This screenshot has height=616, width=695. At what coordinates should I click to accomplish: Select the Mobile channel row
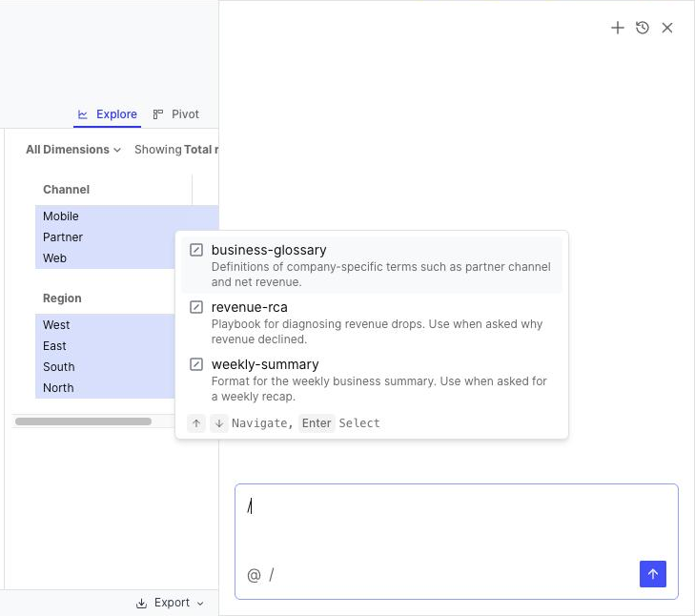coord(127,216)
